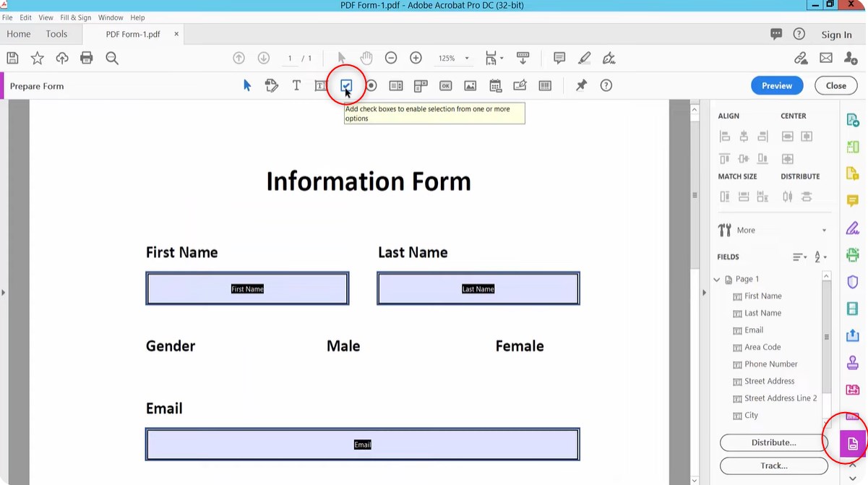Select the Add check box tool
Viewport: 868px width, 485px height.
tap(346, 85)
